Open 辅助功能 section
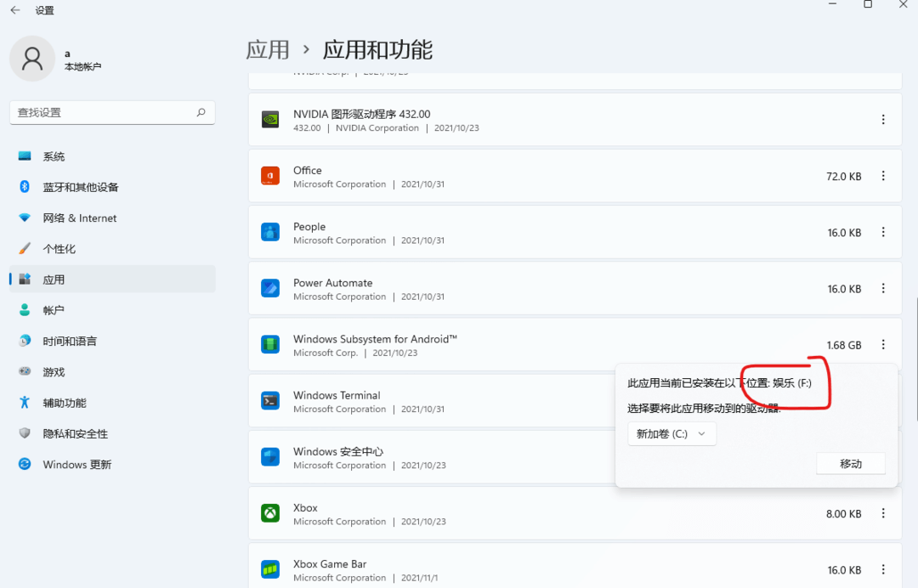This screenshot has width=918, height=588. click(x=112, y=403)
